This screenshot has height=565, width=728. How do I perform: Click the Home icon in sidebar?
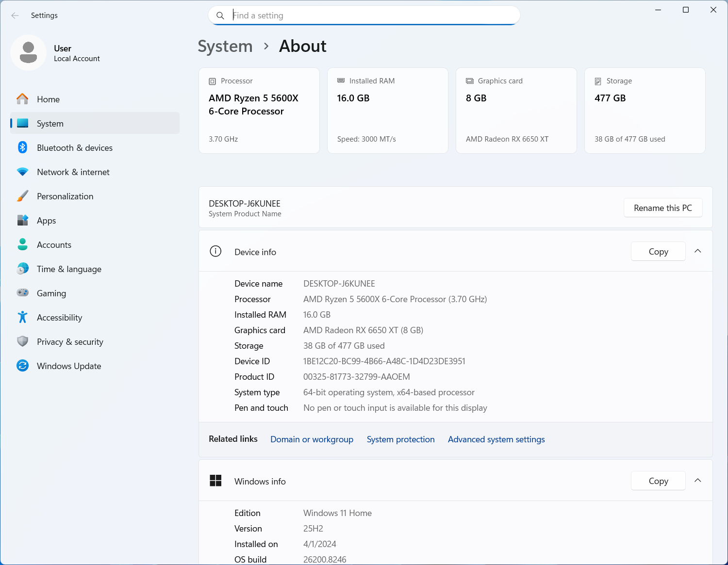coord(22,99)
